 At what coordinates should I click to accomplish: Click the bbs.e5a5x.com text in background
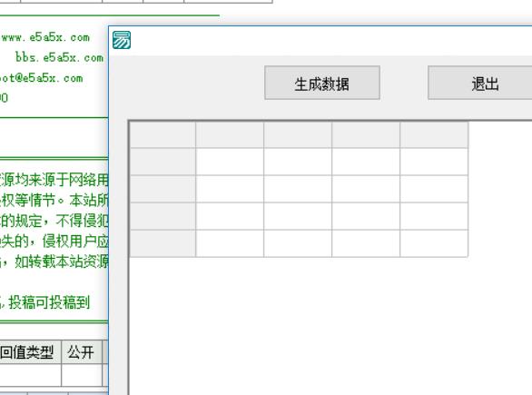(59, 58)
